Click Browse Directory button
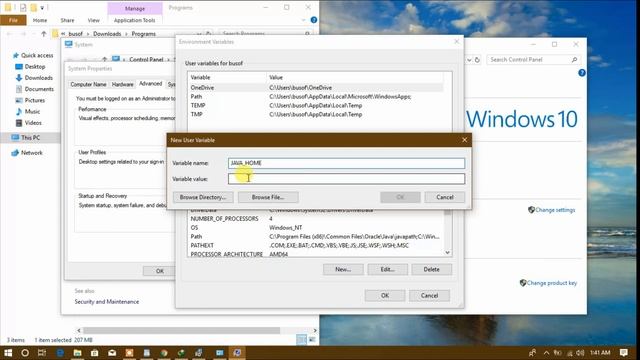640x360 pixels. click(203, 197)
